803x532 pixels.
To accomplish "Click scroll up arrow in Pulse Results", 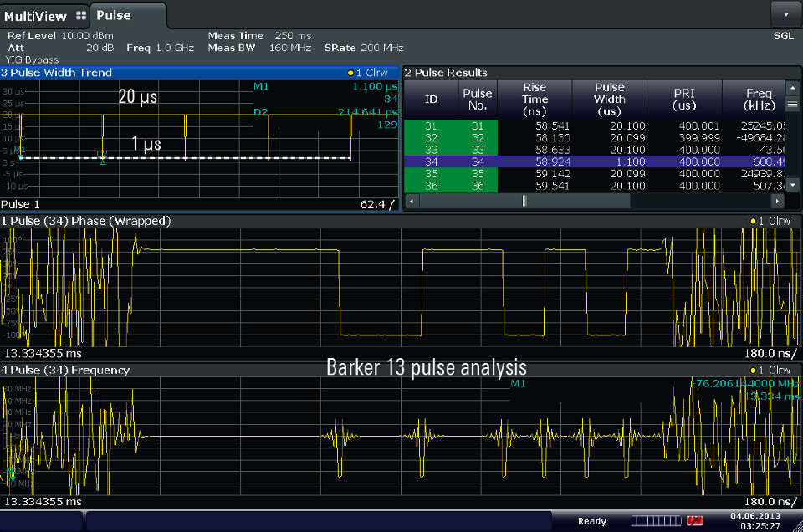I will click(792, 87).
